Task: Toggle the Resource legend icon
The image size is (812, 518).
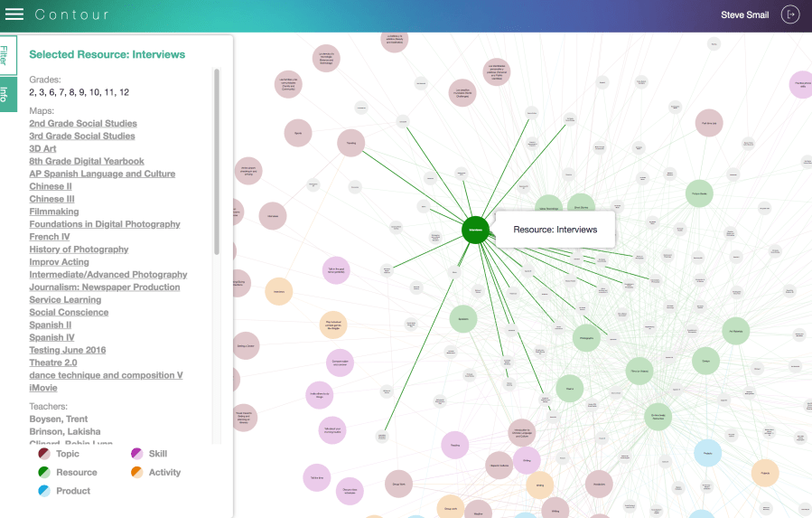Action: coord(44,472)
